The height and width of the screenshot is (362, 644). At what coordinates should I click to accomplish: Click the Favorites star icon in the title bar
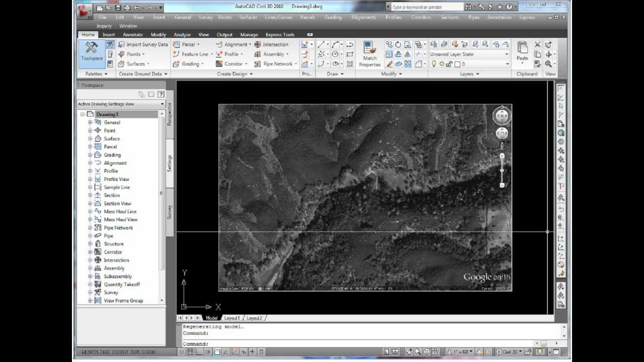point(500,7)
